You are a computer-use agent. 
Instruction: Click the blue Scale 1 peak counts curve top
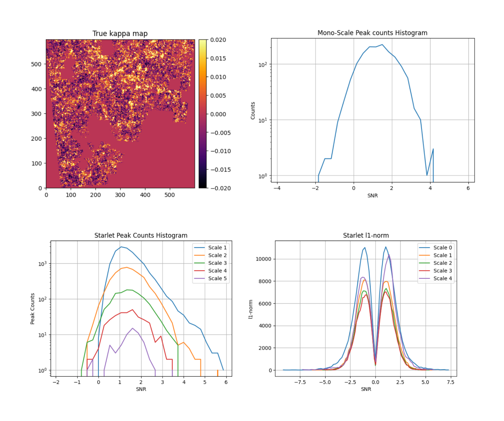(x=121, y=247)
